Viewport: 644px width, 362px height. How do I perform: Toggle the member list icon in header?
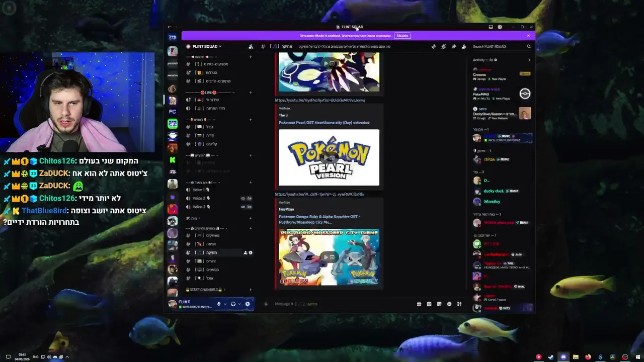click(x=464, y=47)
